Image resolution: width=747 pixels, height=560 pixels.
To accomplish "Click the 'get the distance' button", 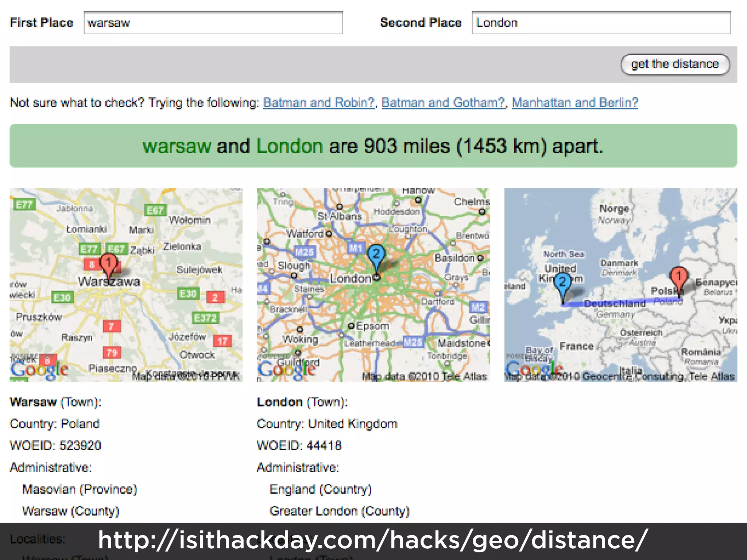I will [x=675, y=64].
